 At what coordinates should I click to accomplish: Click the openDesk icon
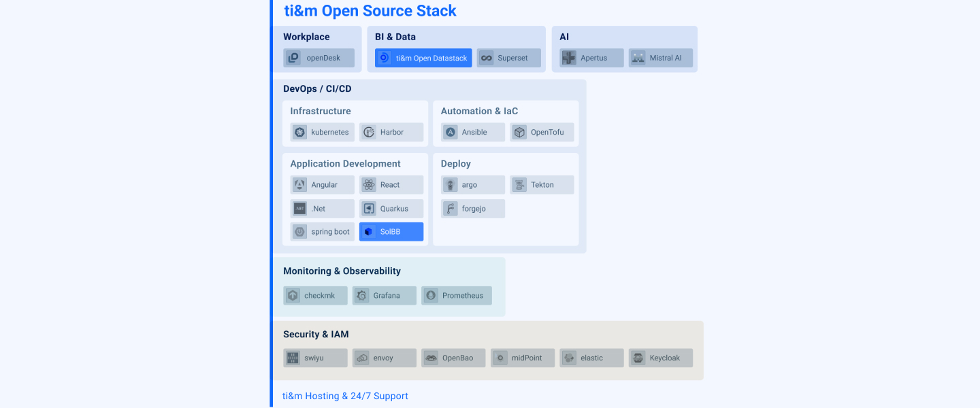point(293,58)
